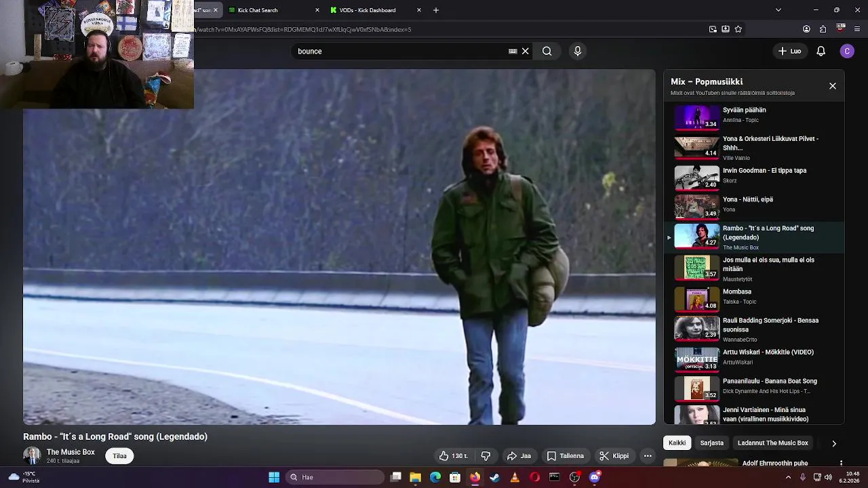Close the Kick Chat Search tab
868x488 pixels.
click(317, 10)
